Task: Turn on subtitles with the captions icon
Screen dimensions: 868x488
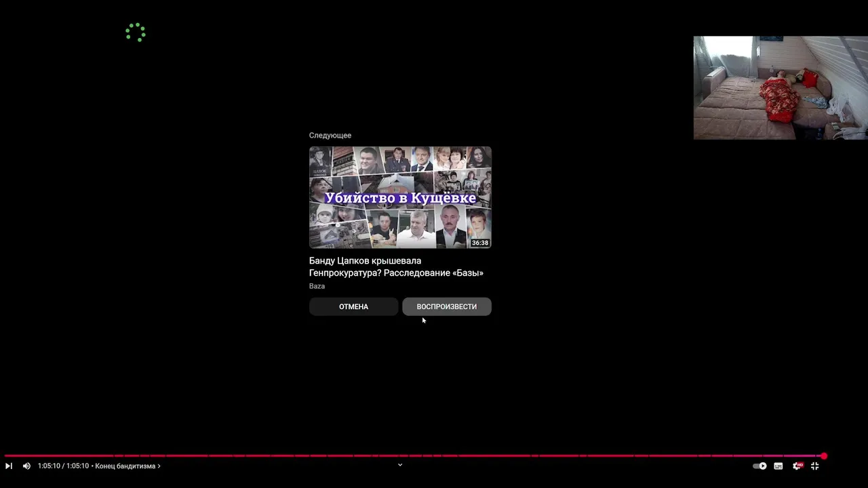Action: point(778,466)
